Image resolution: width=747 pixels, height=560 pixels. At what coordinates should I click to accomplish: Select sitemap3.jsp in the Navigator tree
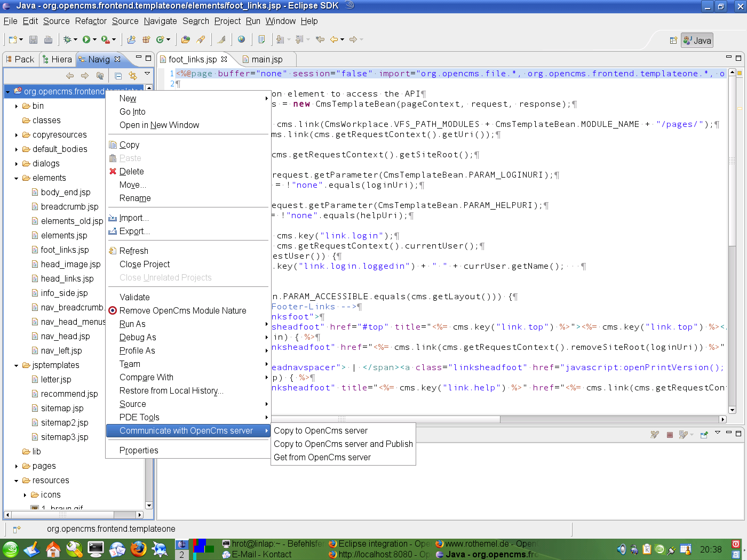pyautogui.click(x=65, y=437)
